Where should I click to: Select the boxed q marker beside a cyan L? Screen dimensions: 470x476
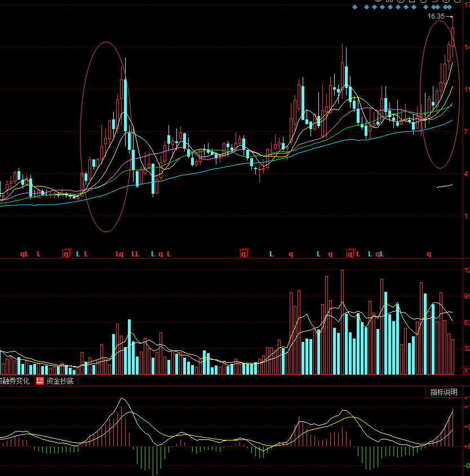coord(66,253)
